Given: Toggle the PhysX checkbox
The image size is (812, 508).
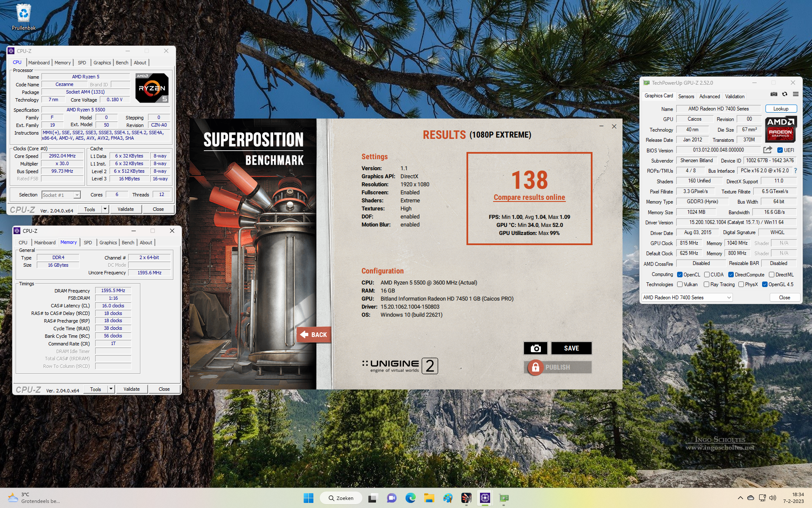Looking at the screenshot, I should coord(741,284).
